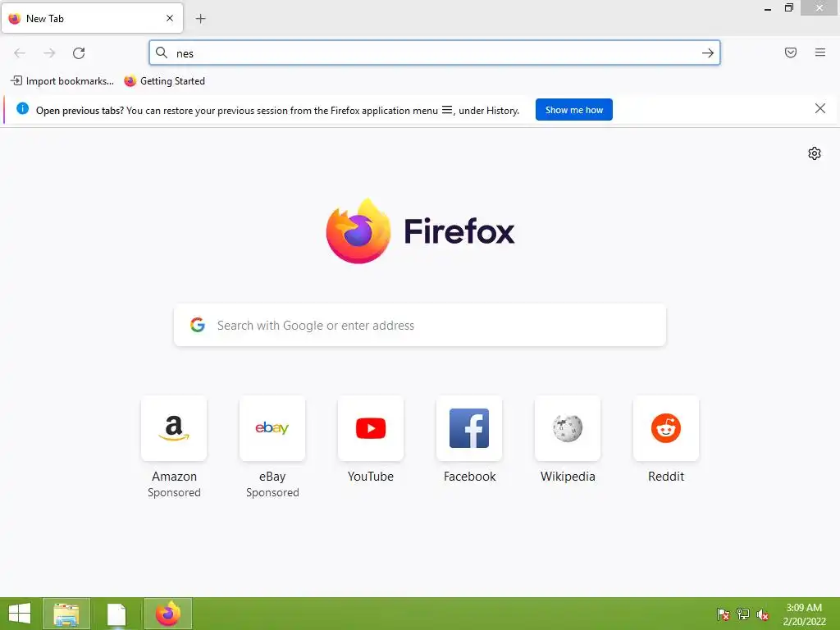Open the blank document taskbar icon
The image size is (840, 630).
point(116,614)
